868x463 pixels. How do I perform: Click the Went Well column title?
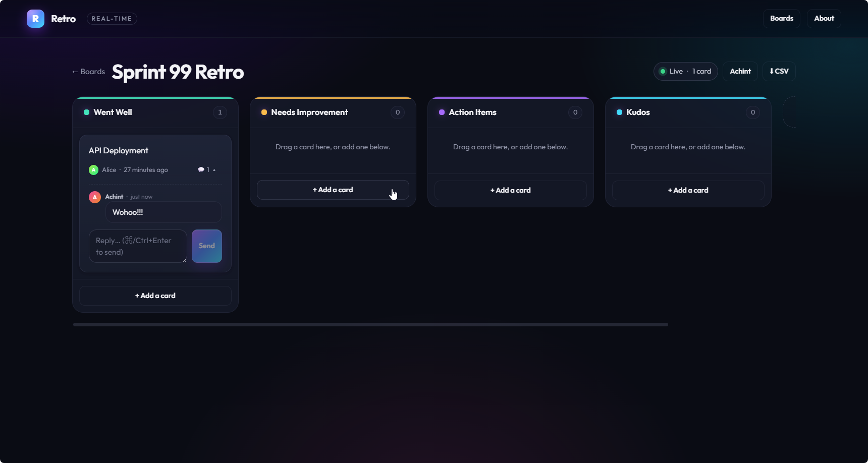coord(113,112)
